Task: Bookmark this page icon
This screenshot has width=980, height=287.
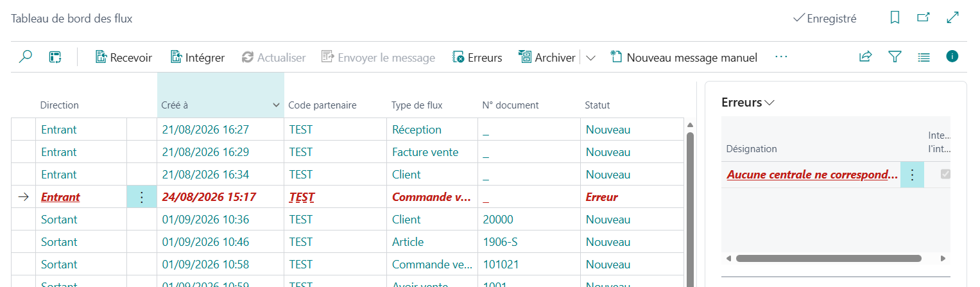Action: (895, 18)
